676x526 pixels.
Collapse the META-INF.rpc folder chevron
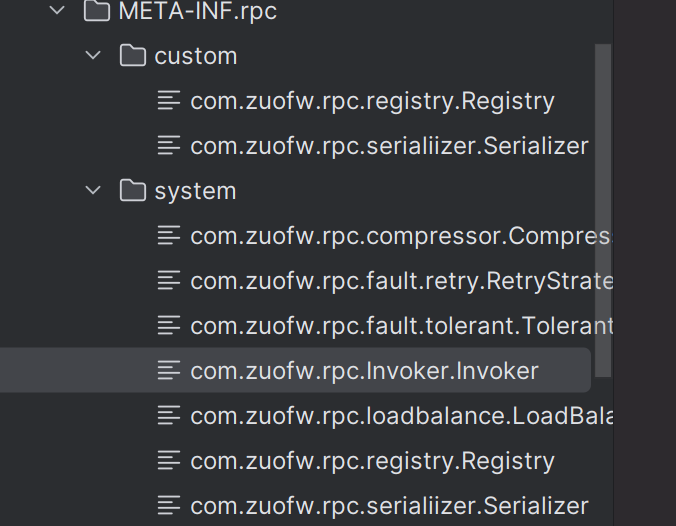click(57, 10)
